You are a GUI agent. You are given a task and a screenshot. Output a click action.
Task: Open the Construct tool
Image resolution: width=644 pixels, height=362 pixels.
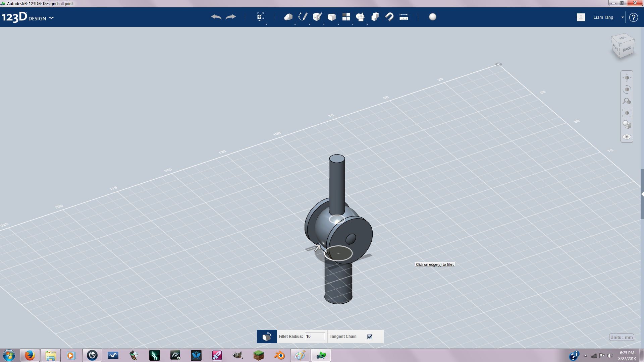tap(317, 17)
